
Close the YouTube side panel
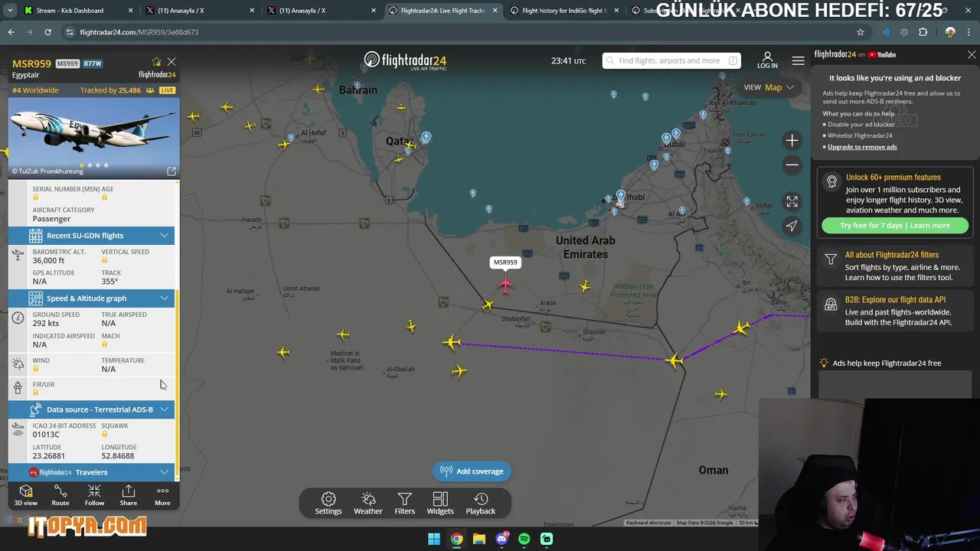click(x=972, y=55)
